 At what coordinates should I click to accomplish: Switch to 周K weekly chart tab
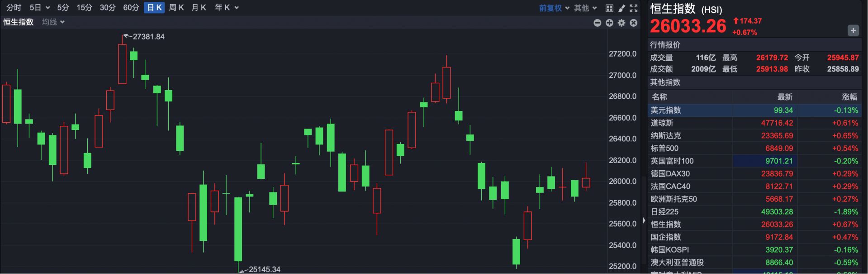pos(176,8)
